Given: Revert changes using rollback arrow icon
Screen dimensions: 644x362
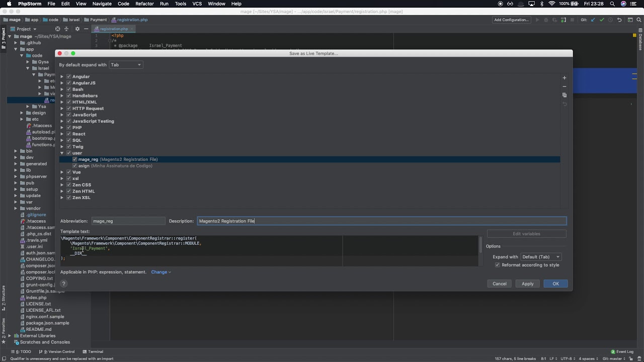Looking at the screenshot, I should pyautogui.click(x=619, y=20).
